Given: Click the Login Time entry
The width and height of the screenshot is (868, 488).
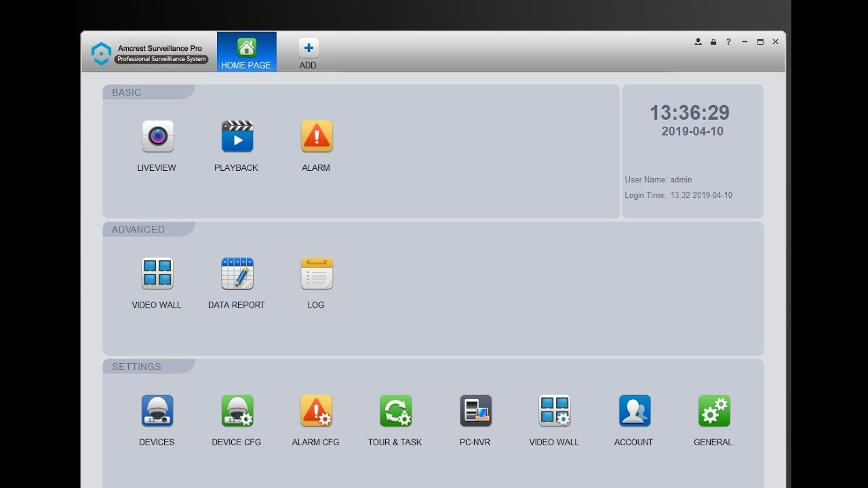Looking at the screenshot, I should 678,195.
